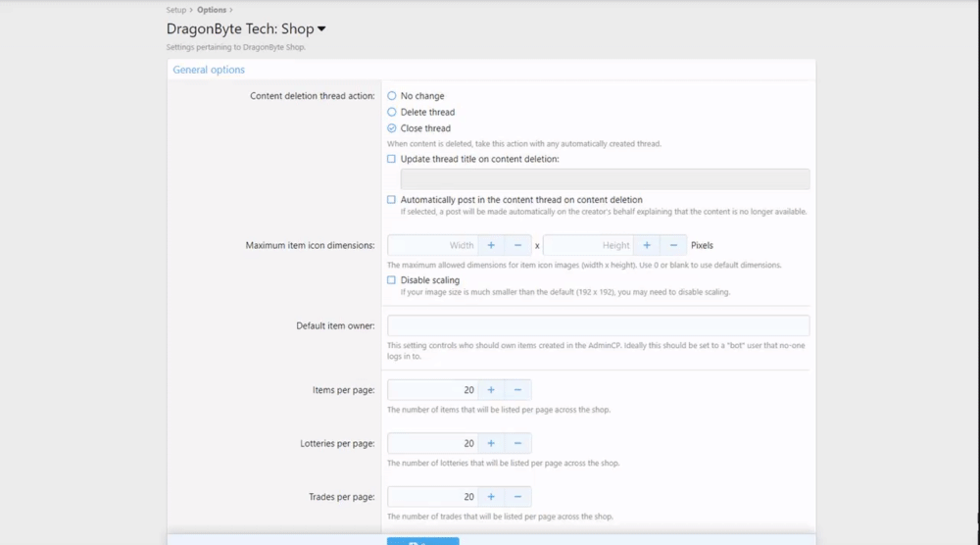Screen dimensions: 980x545
Task: Enable Update thread title on content deletion
Action: (391, 159)
